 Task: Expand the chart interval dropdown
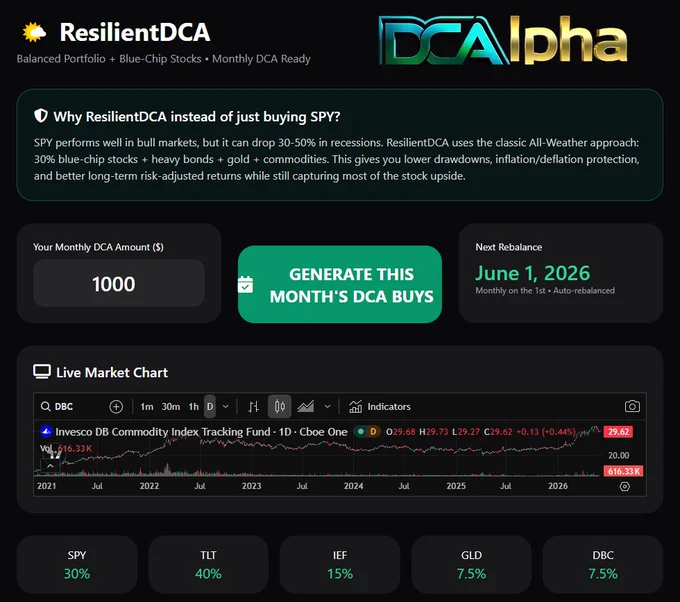226,406
